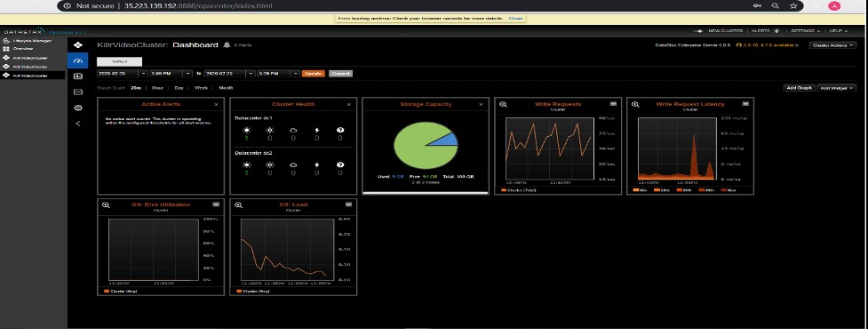
Task: Open the Nodes view icon below dashboard gauge
Action: pyautogui.click(x=77, y=76)
